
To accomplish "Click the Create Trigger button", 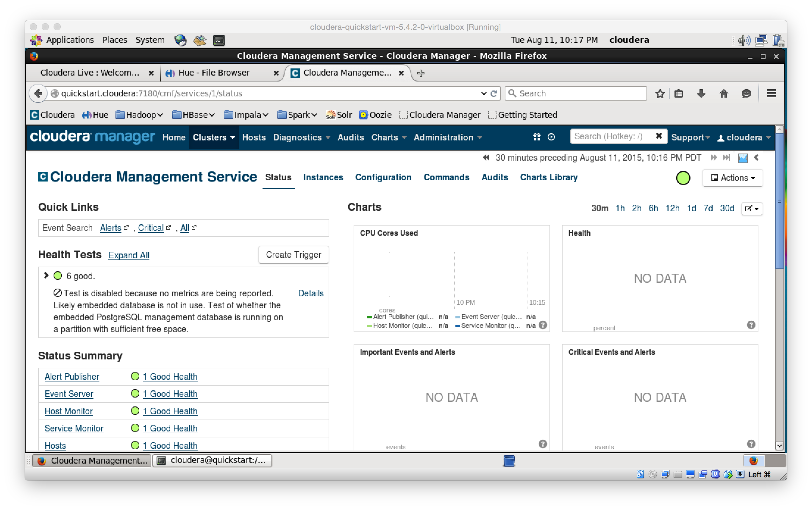I will click(x=293, y=254).
